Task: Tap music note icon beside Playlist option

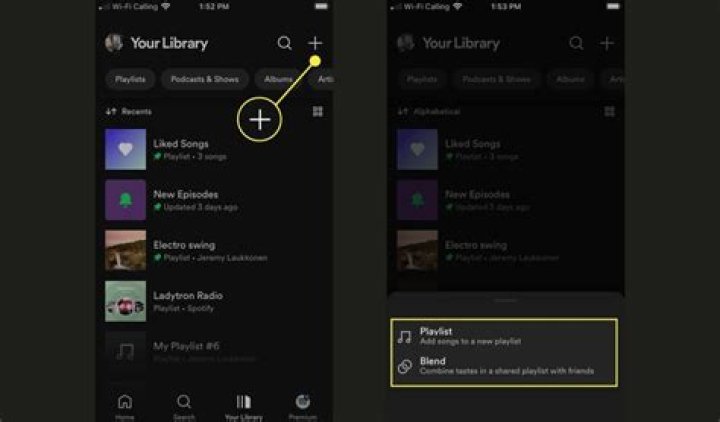Action: pos(405,337)
